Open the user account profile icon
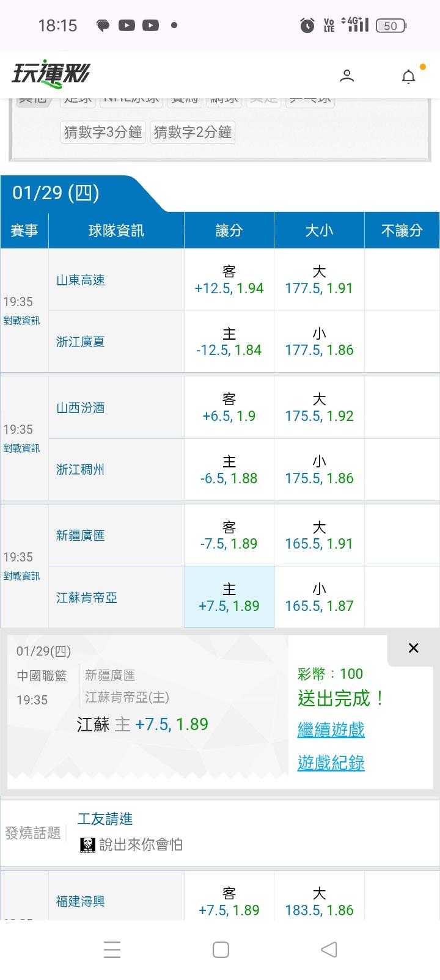Viewport: 440px width, 980px height. click(346, 76)
